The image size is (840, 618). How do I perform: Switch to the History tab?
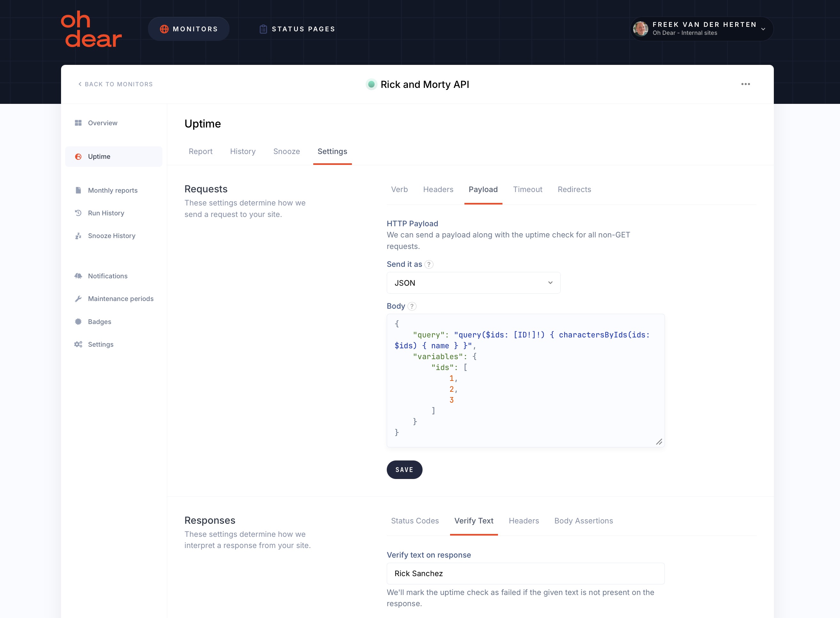coord(243,151)
